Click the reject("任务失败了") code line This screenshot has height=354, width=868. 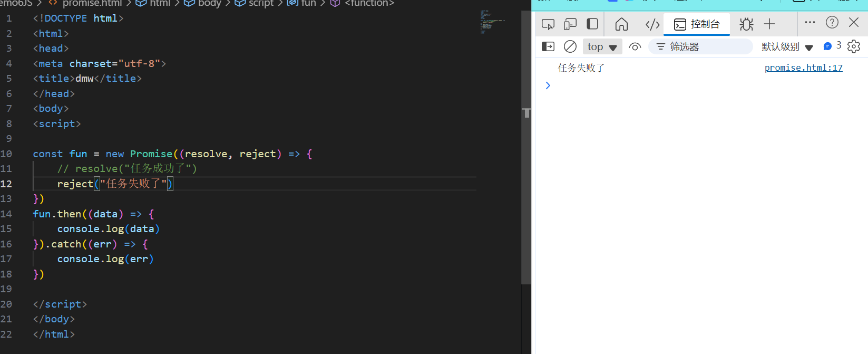pyautogui.click(x=115, y=184)
